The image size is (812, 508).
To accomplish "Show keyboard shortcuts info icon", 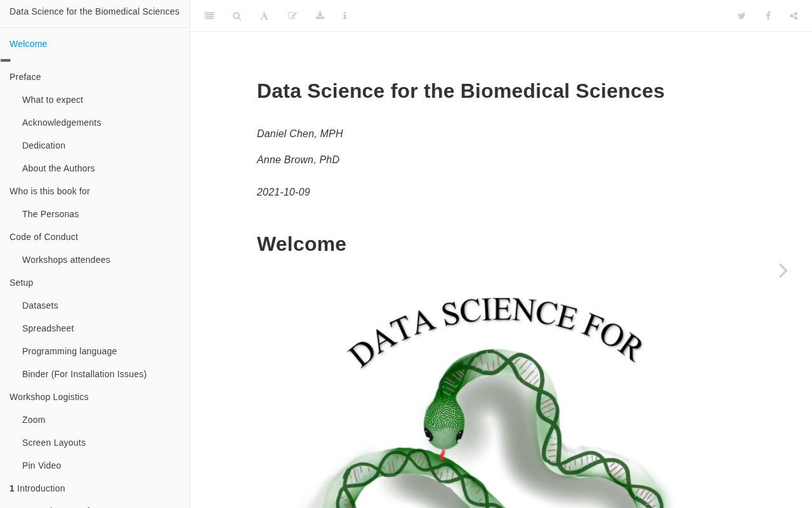I will point(344,16).
